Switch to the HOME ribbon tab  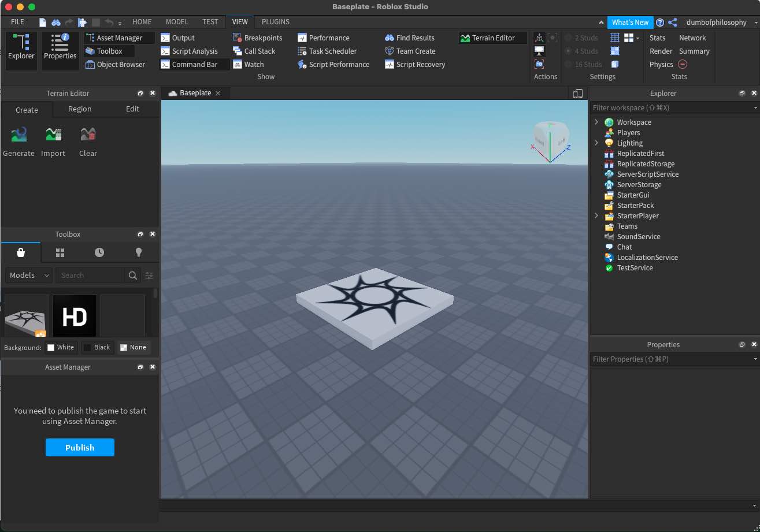tap(142, 22)
